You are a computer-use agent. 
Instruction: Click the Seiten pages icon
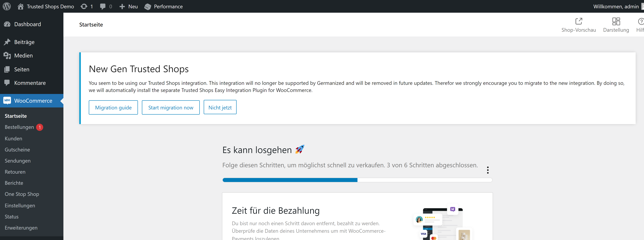pos(7,69)
